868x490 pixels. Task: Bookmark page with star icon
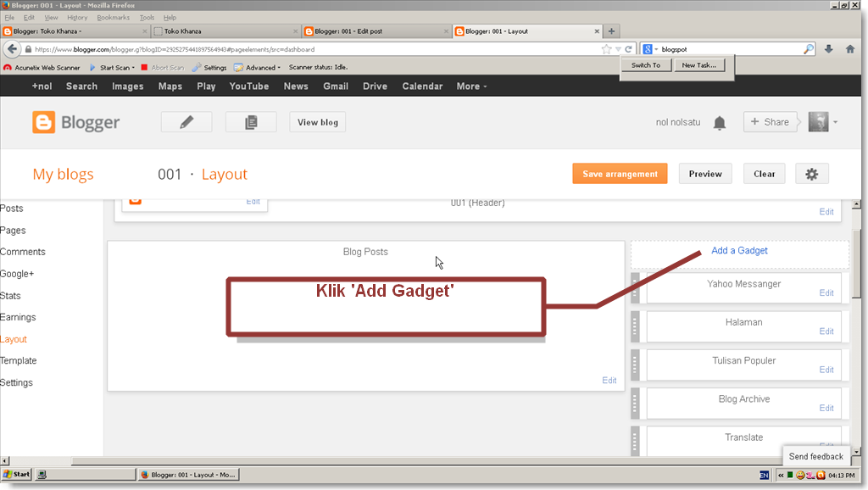(x=607, y=49)
